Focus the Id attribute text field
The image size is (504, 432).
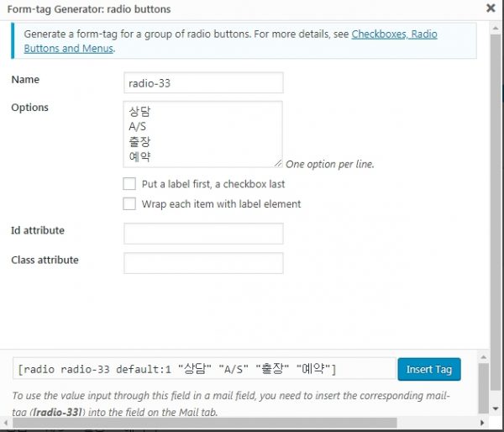[203, 233]
